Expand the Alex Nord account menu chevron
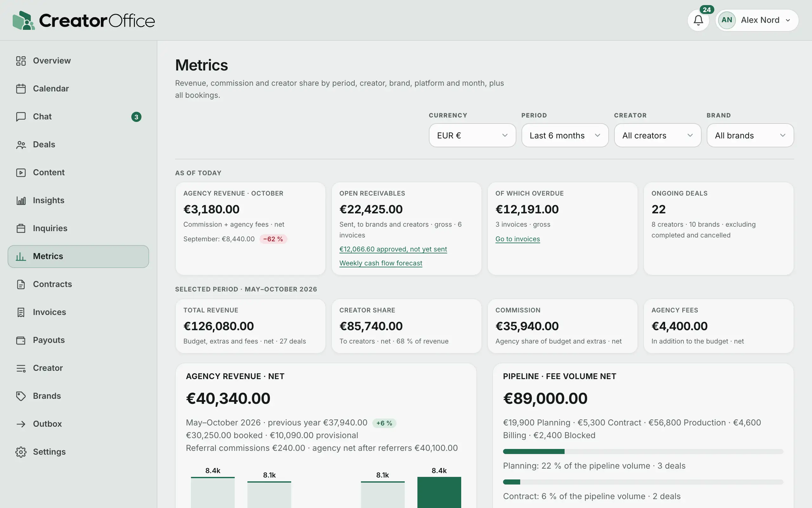 pos(788,20)
